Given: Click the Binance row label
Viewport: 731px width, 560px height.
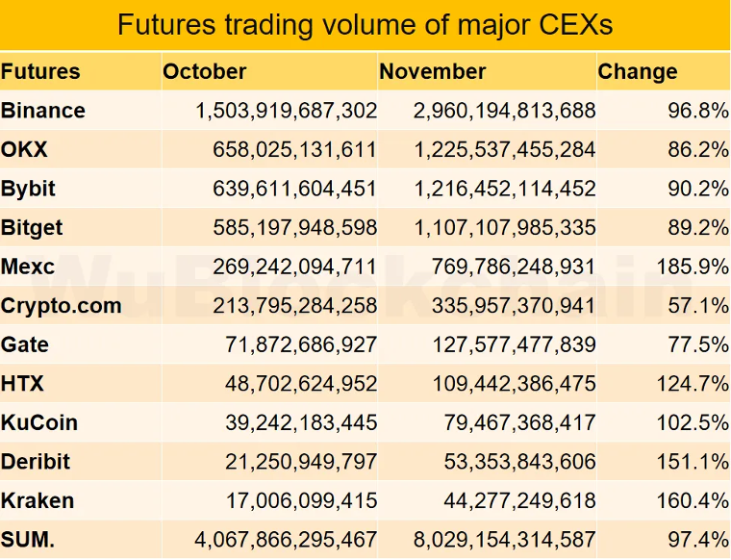Looking at the screenshot, I should pyautogui.click(x=43, y=111).
